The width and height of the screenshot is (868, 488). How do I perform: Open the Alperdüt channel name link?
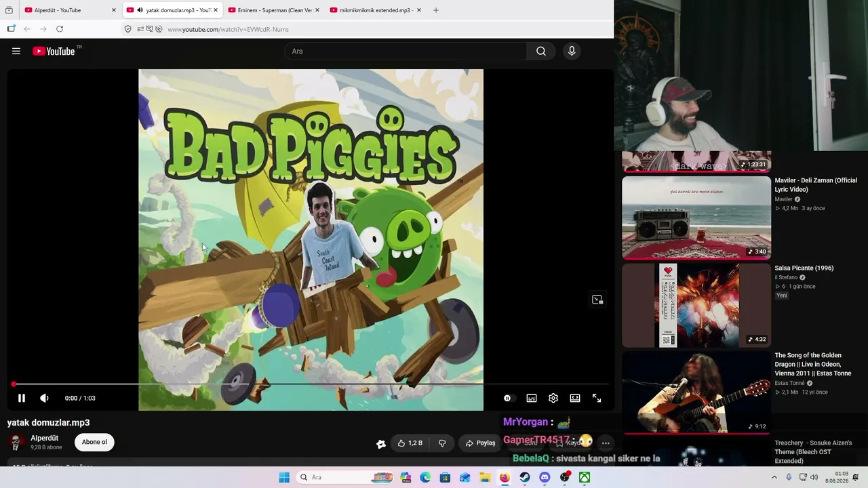point(45,439)
